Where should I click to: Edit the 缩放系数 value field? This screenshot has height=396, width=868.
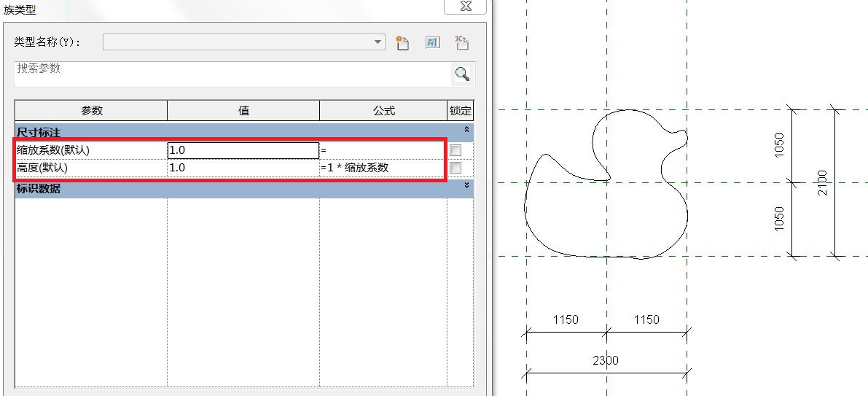click(x=243, y=150)
